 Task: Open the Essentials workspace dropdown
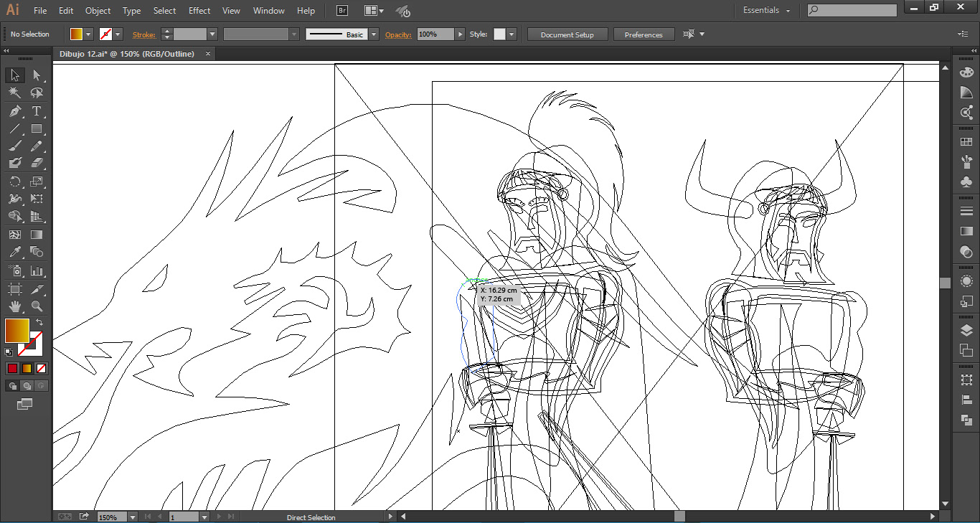click(766, 11)
